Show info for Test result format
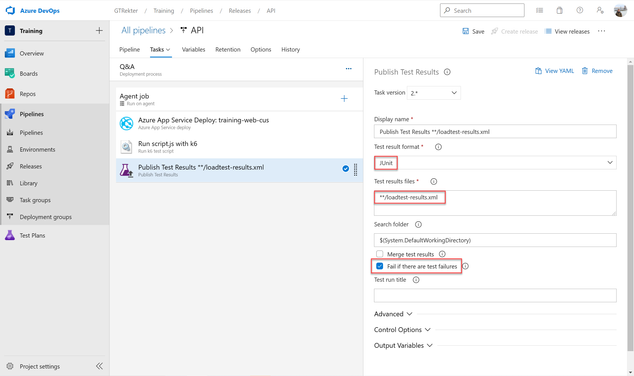This screenshot has height=376, width=634. tap(438, 147)
